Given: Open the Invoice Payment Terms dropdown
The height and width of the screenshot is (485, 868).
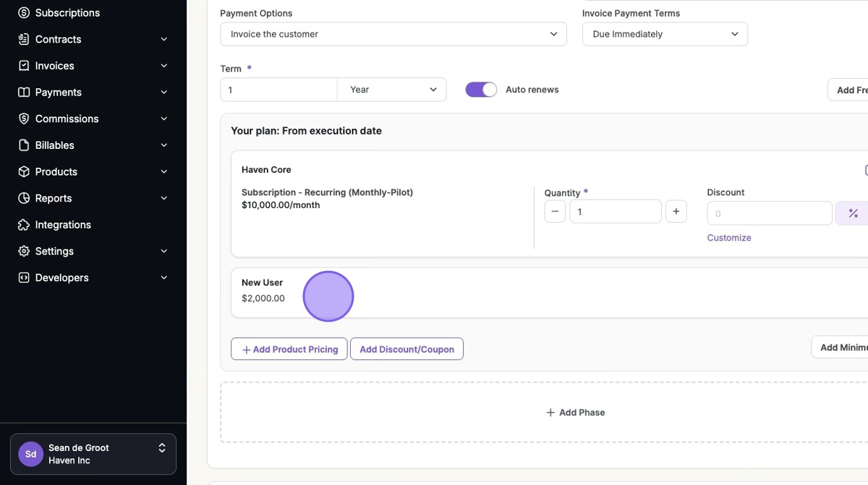Looking at the screenshot, I should point(664,34).
